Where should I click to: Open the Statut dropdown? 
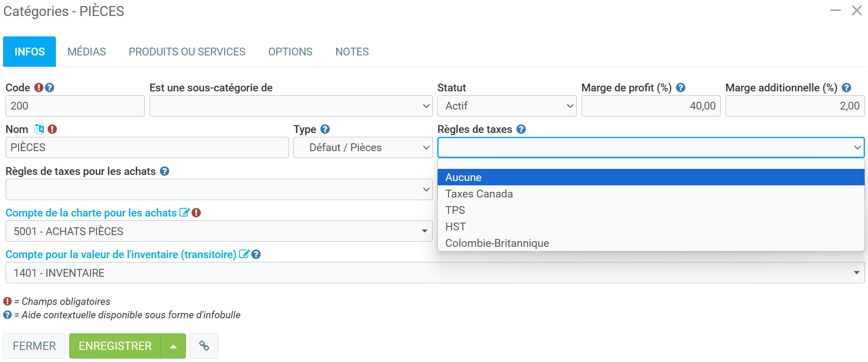tap(507, 106)
